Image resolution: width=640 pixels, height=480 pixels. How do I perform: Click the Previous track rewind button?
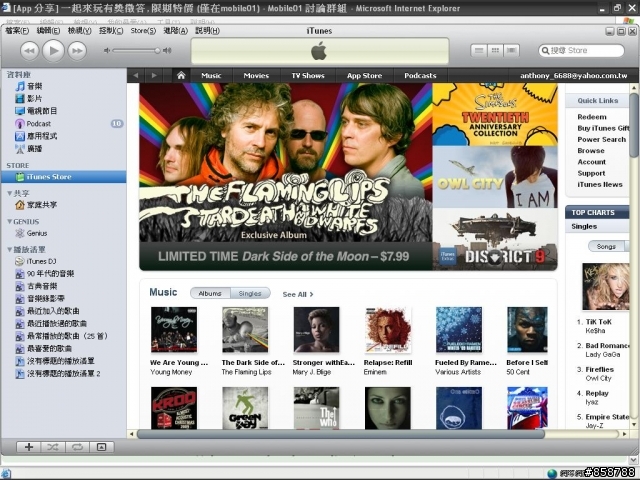[29, 51]
